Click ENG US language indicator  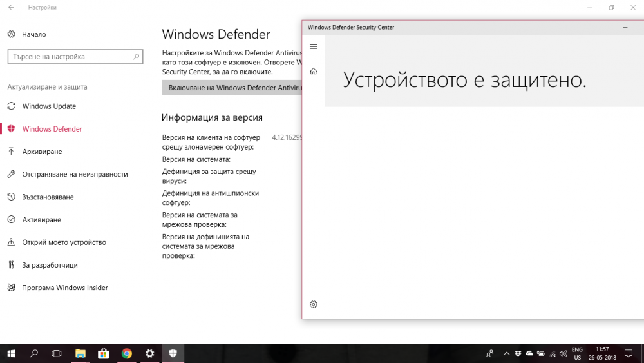(x=578, y=353)
